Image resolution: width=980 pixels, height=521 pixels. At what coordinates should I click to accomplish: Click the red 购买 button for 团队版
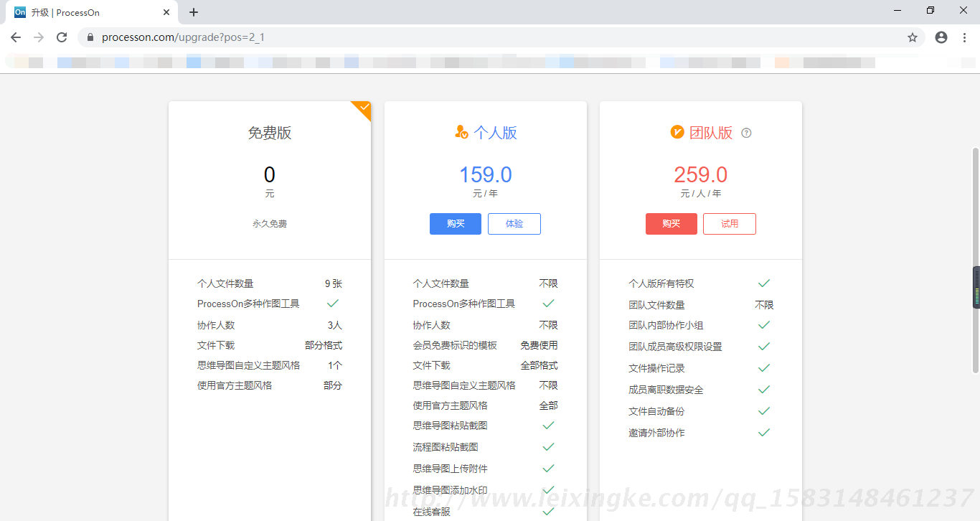pos(672,224)
